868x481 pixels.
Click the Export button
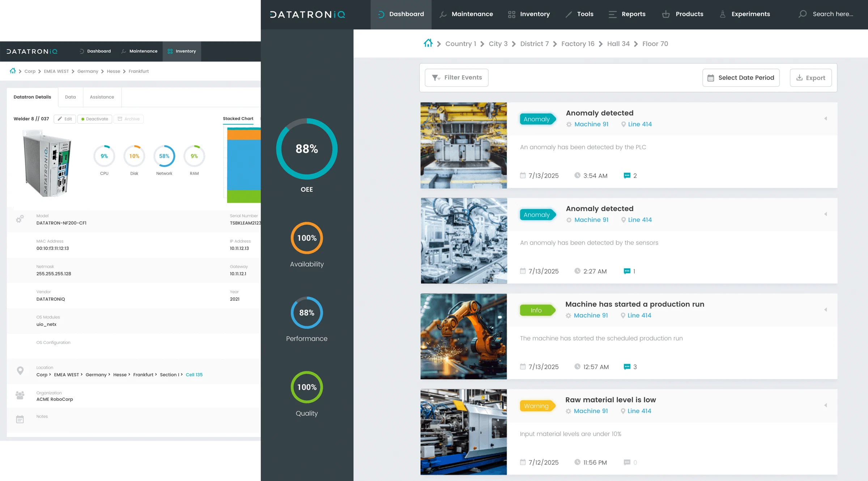810,78
